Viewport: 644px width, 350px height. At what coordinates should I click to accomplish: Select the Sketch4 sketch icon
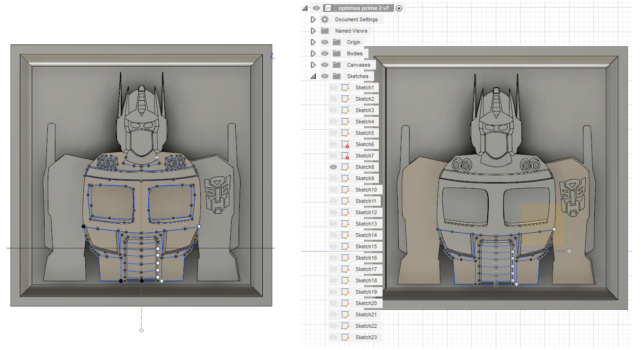pyautogui.click(x=345, y=122)
